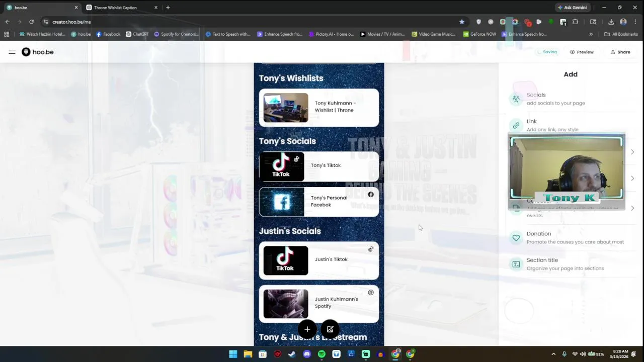Open Steam from the taskbar
Viewport: 644px width, 362px height.
pyautogui.click(x=292, y=354)
